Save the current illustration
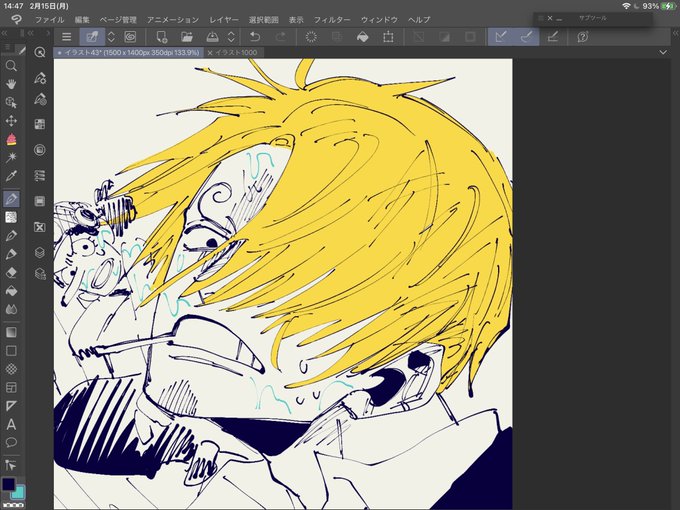 coord(212,37)
